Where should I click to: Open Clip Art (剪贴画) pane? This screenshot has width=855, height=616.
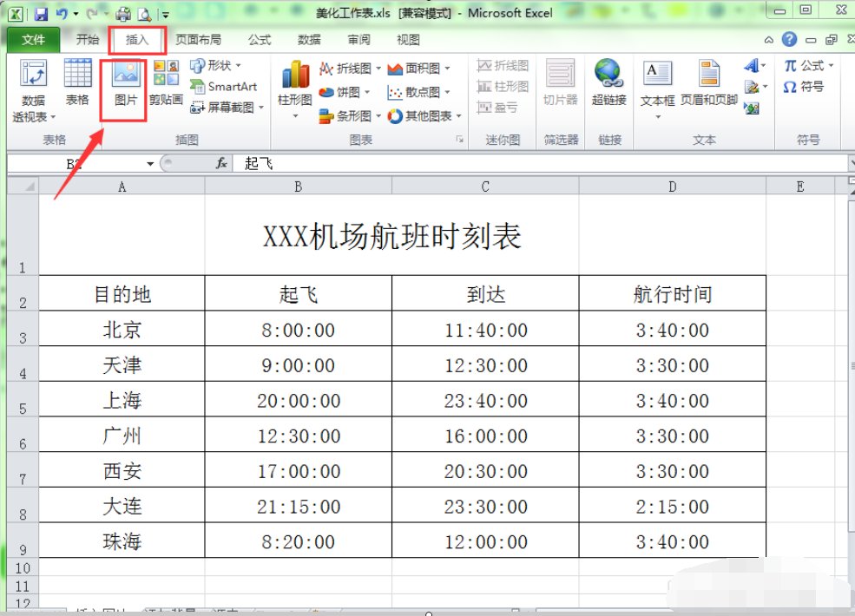(x=165, y=84)
